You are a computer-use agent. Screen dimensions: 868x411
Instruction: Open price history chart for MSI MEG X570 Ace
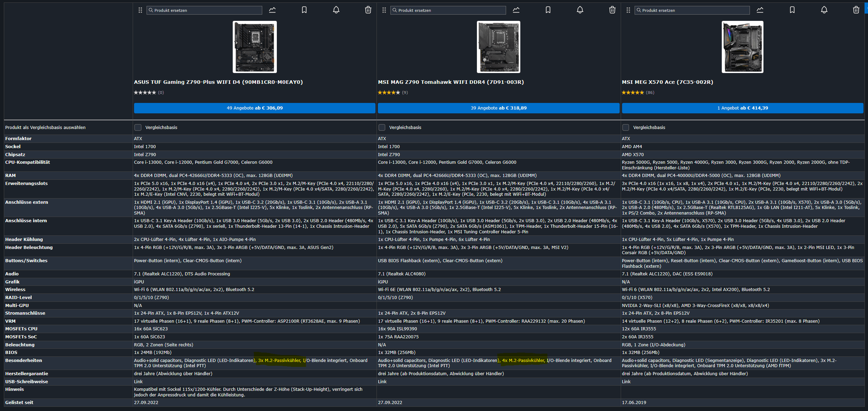click(x=760, y=10)
